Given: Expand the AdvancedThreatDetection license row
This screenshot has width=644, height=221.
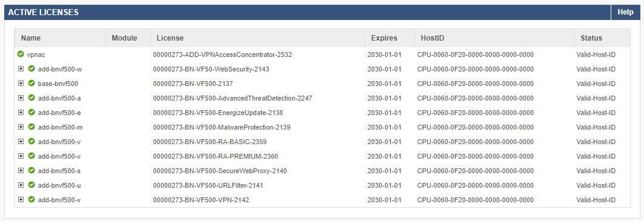Looking at the screenshot, I should (x=21, y=98).
